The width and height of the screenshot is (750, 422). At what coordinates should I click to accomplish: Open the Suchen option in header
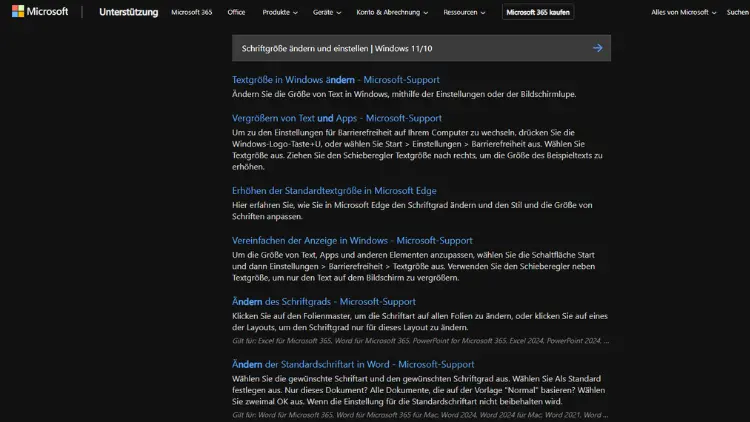[x=738, y=12]
